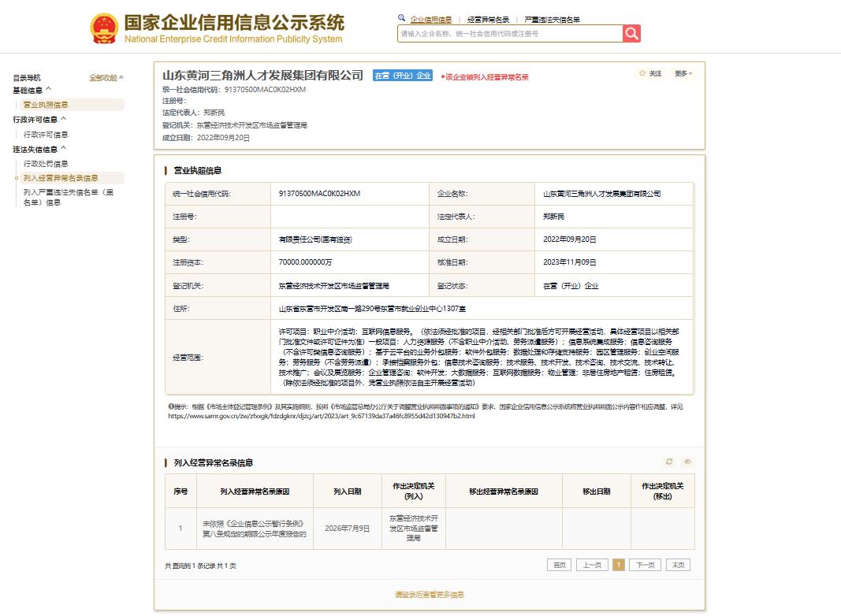The image size is (841, 616).
Task: Click page number 1 button
Action: 619,565
